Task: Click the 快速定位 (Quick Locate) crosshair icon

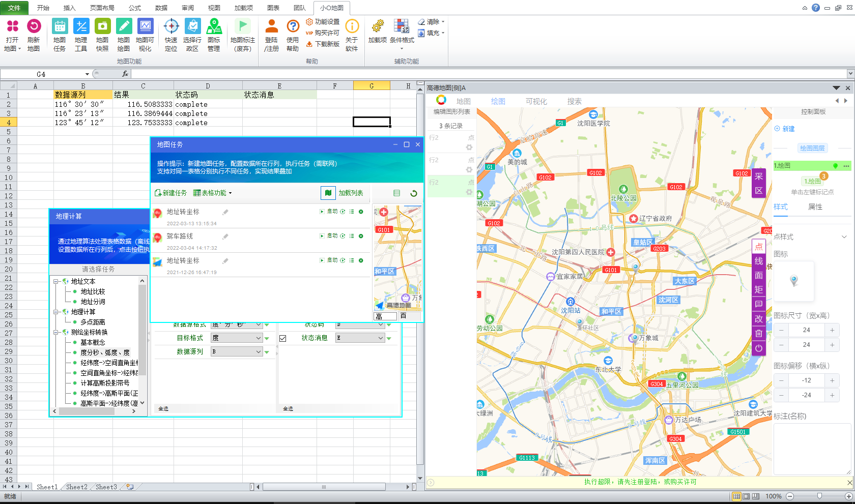Action: (x=171, y=26)
